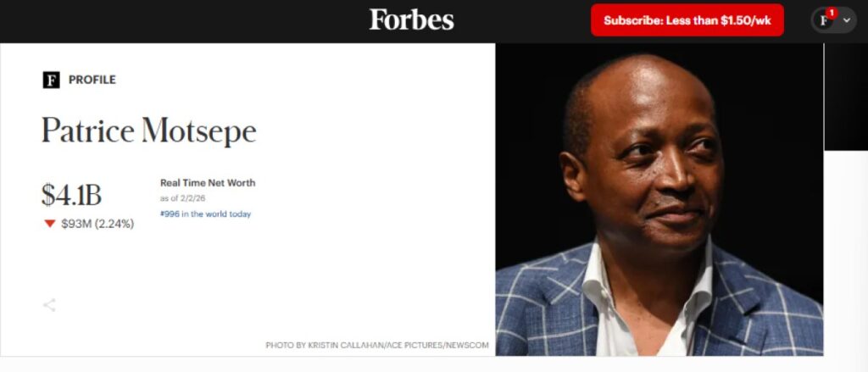The width and height of the screenshot is (868, 372).
Task: Click the Forbes logo in the header
Action: click(411, 20)
